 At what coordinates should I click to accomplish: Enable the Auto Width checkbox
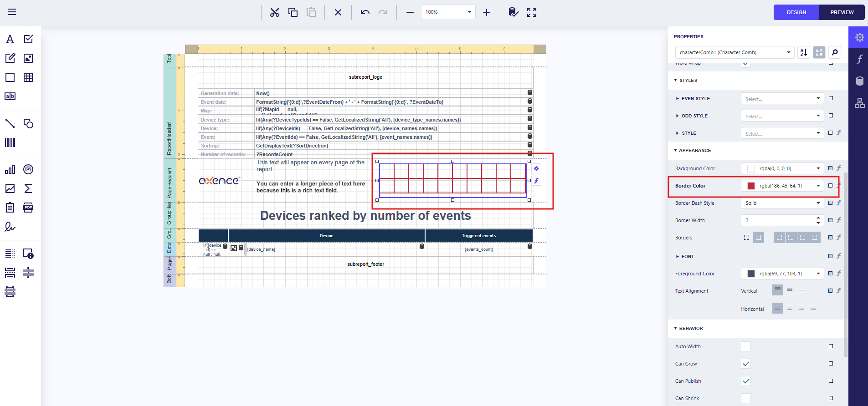(x=745, y=346)
